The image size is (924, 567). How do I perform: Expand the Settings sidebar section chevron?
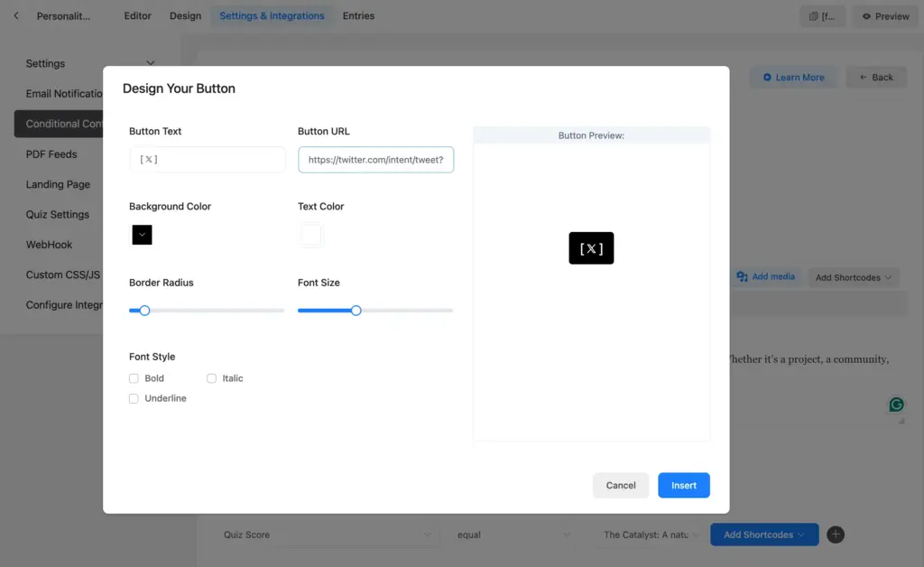(x=151, y=63)
